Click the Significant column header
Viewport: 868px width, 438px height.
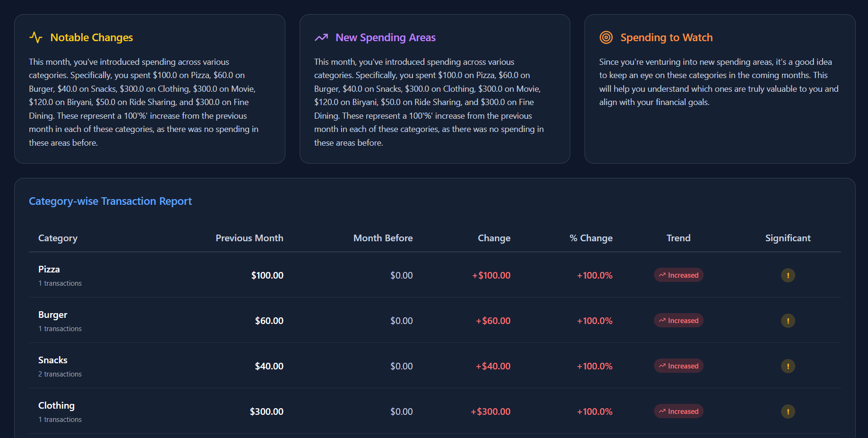point(788,238)
